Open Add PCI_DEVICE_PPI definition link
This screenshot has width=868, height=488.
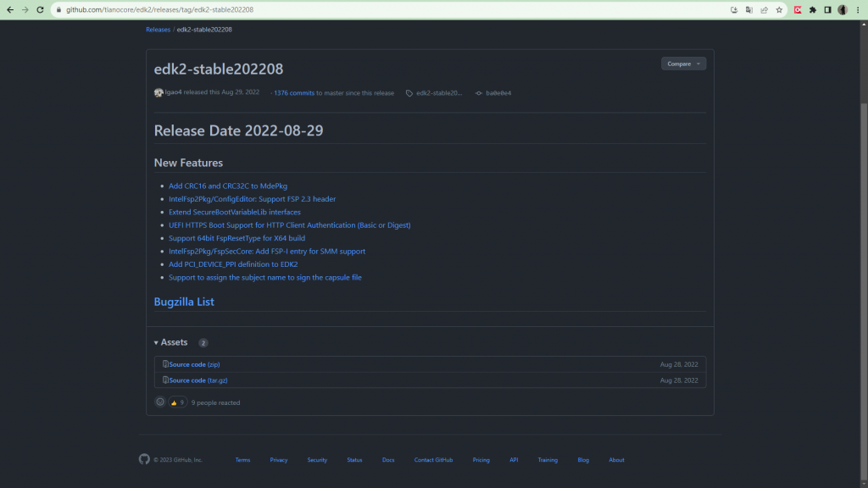[x=233, y=264]
